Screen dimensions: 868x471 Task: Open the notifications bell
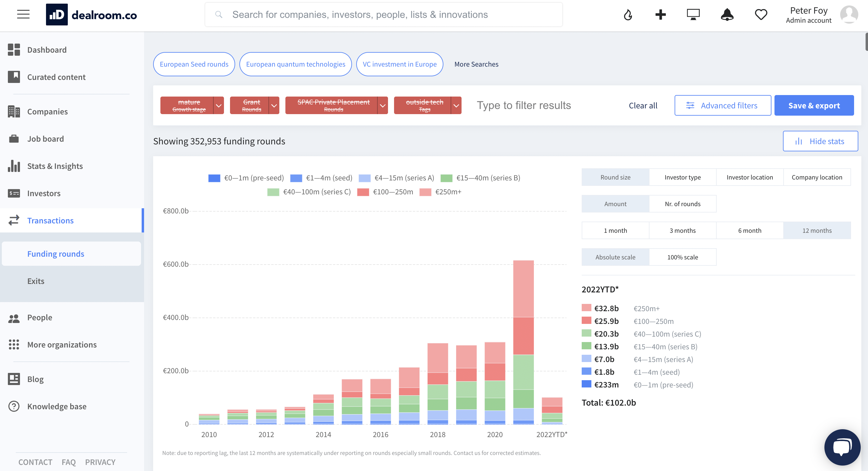[727, 14]
